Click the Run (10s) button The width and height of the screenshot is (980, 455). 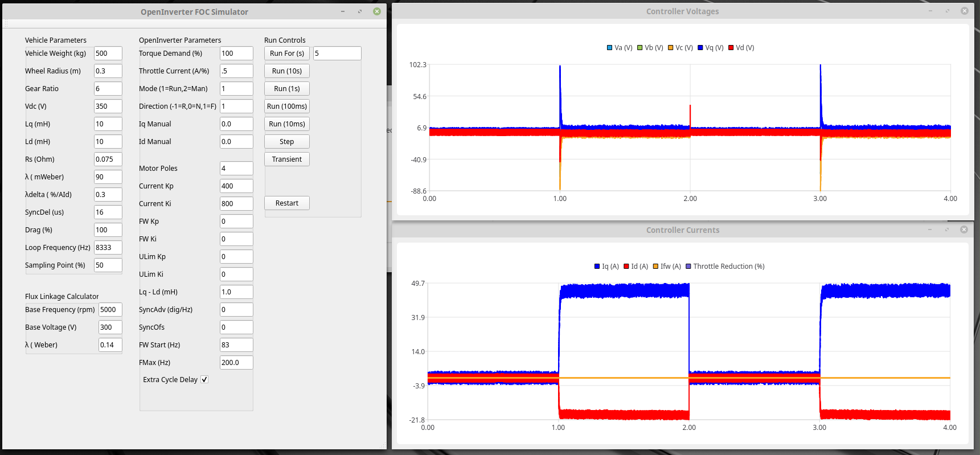coord(286,71)
